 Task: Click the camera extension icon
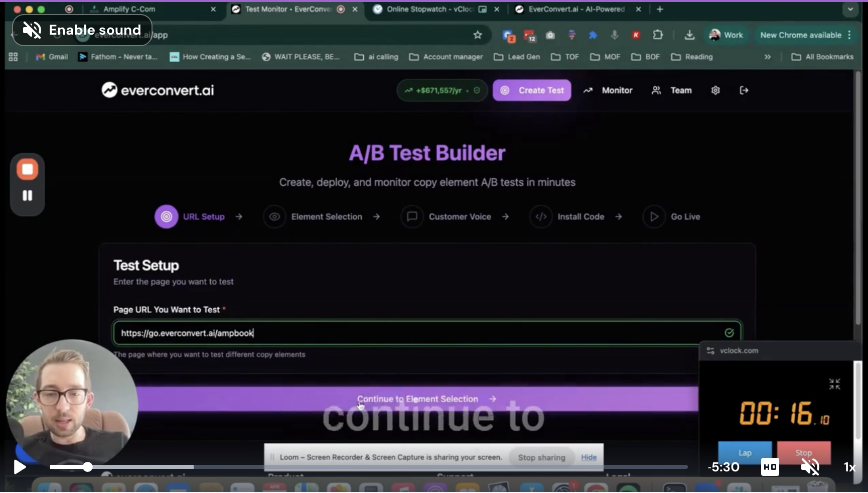(x=550, y=35)
